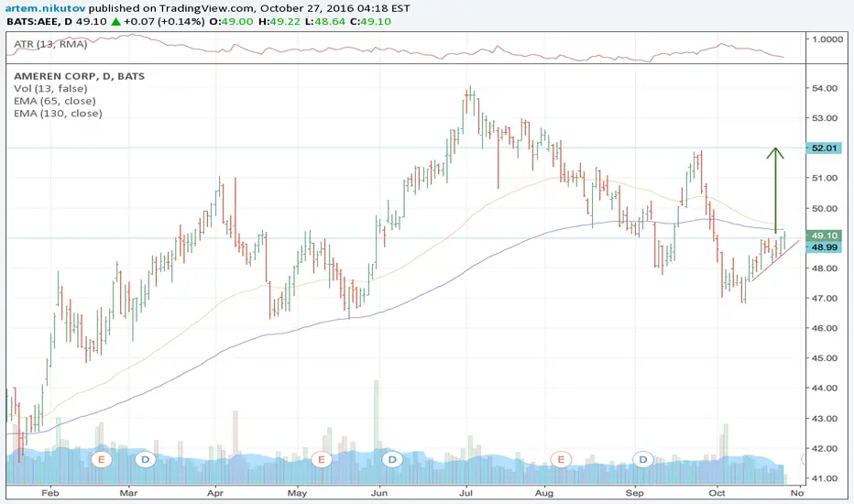Click the 44.00 price axis label

[825, 389]
